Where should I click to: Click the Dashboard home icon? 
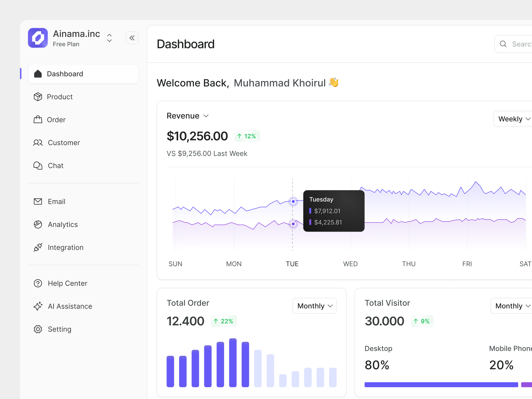[38, 74]
